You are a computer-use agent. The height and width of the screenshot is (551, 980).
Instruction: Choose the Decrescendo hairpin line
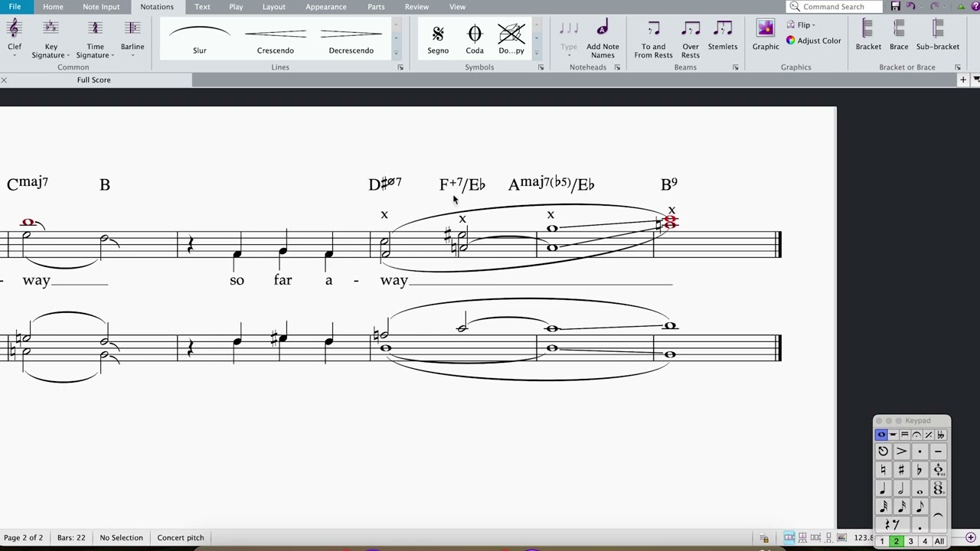click(351, 38)
